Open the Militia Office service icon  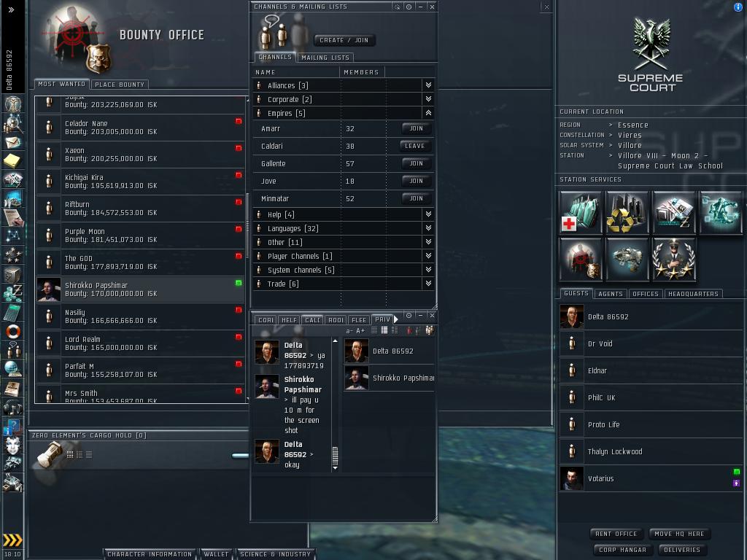coord(673,259)
